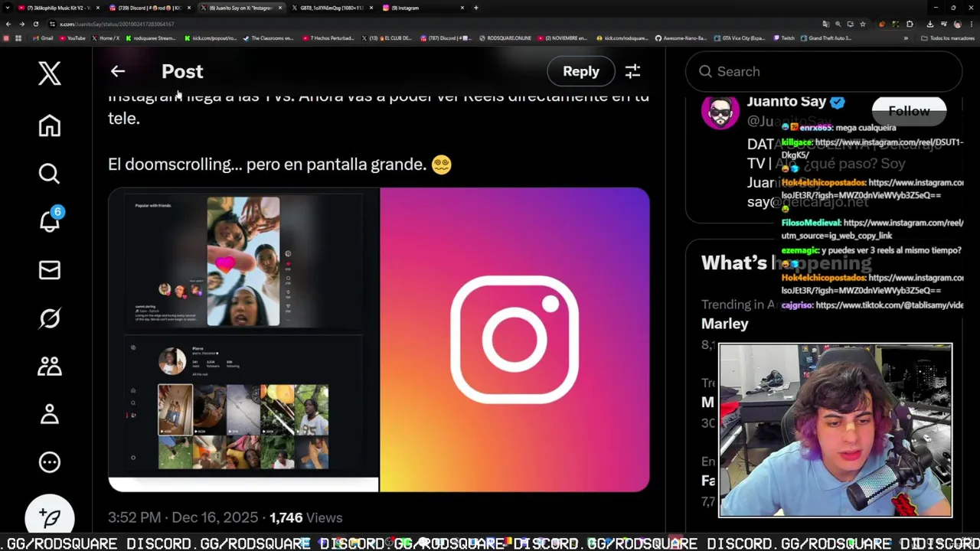Viewport: 980px width, 551px height.
Task: Open Explore with the magnifier sidebar icon
Action: click(50, 174)
